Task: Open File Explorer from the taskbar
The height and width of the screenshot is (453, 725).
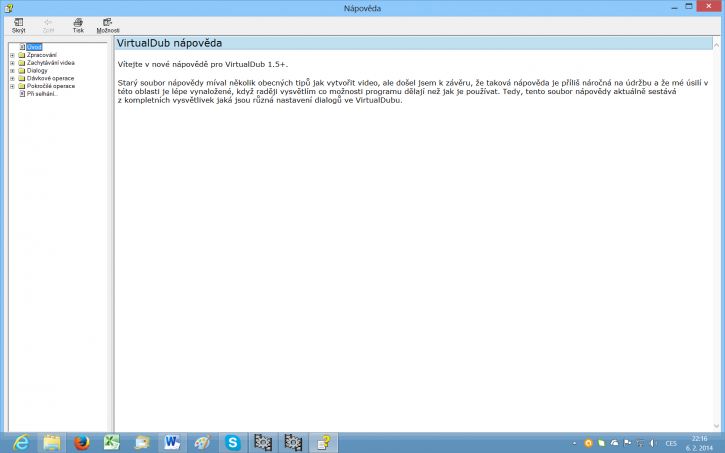Action: click(x=52, y=443)
